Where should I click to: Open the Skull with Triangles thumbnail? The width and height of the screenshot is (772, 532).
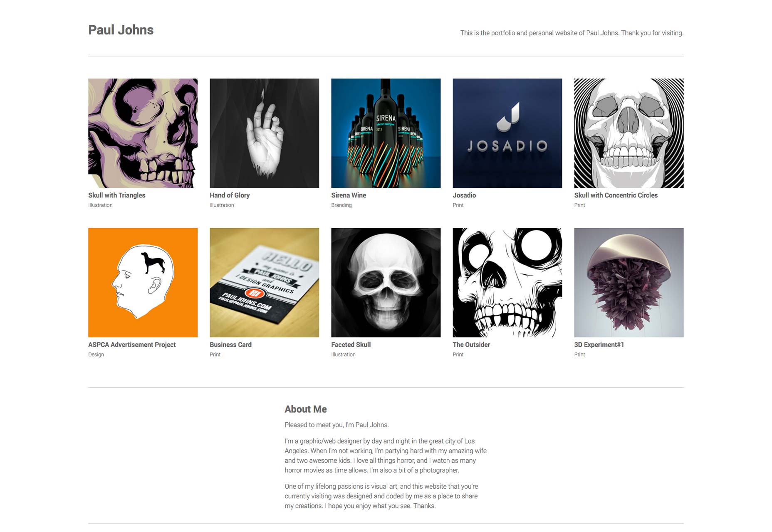[x=143, y=133]
